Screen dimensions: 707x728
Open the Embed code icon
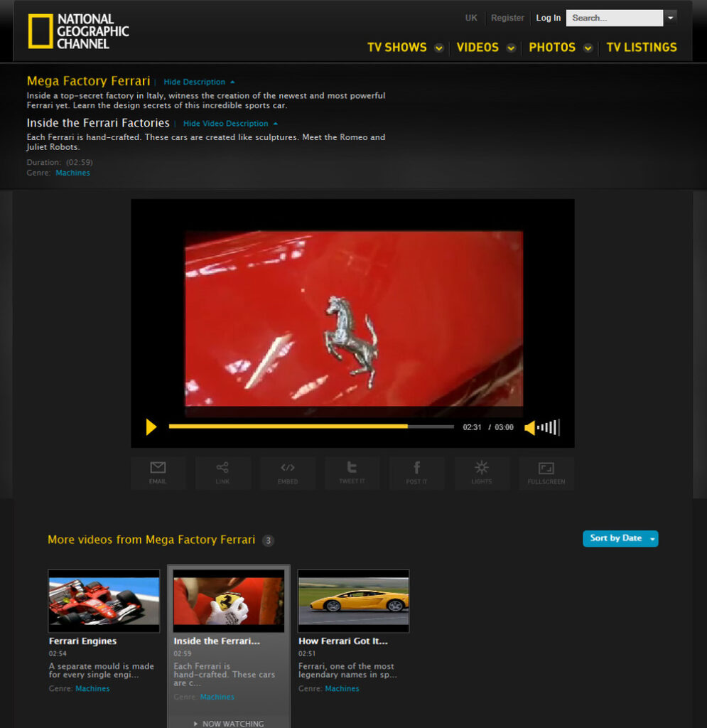[x=287, y=473]
